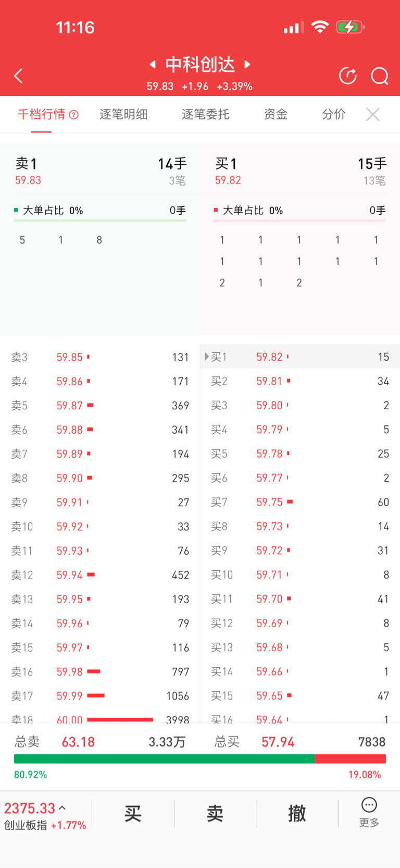Tap the 卖 sell button
The width and height of the screenshot is (400, 868).
coord(215,813)
